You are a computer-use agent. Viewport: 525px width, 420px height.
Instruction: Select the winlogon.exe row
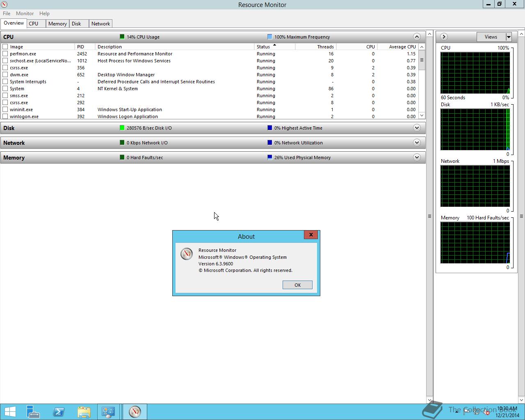(209, 116)
